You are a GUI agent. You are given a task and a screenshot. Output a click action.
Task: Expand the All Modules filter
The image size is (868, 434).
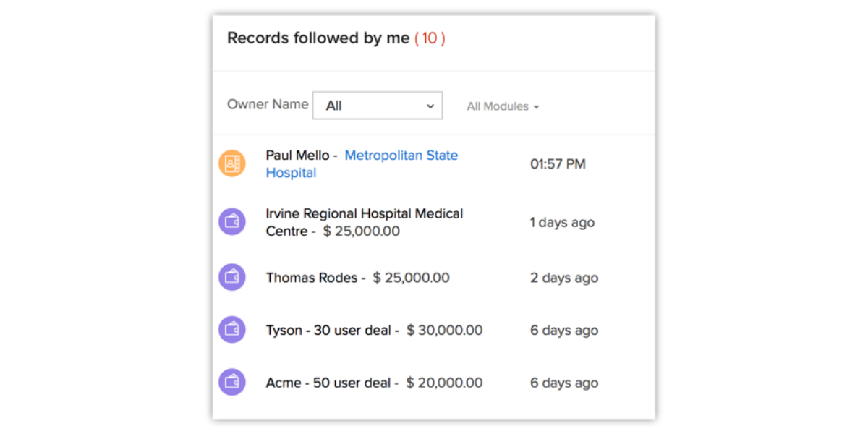tap(503, 106)
